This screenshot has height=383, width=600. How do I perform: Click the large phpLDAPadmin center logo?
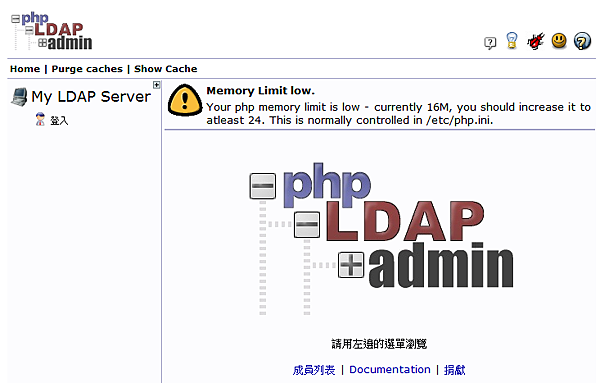pos(381,238)
